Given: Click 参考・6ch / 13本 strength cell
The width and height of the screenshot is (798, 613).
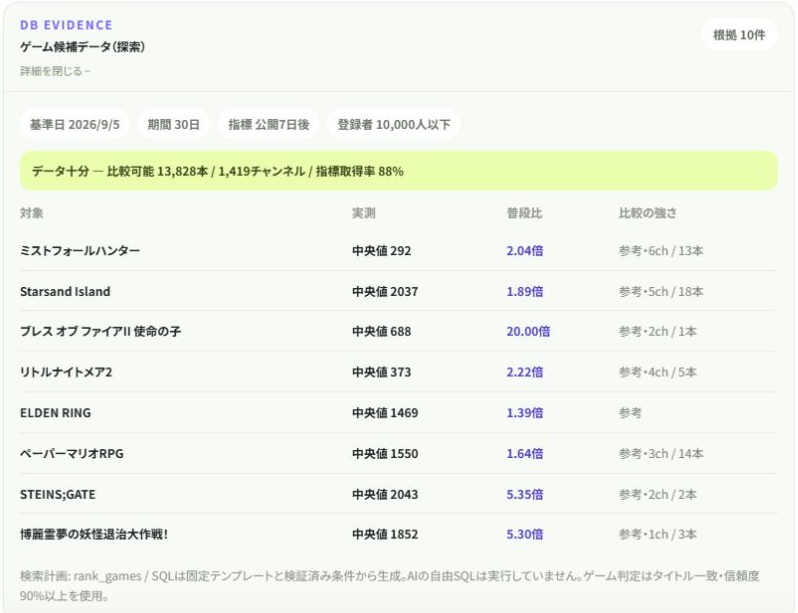Looking at the screenshot, I should pos(661,250).
